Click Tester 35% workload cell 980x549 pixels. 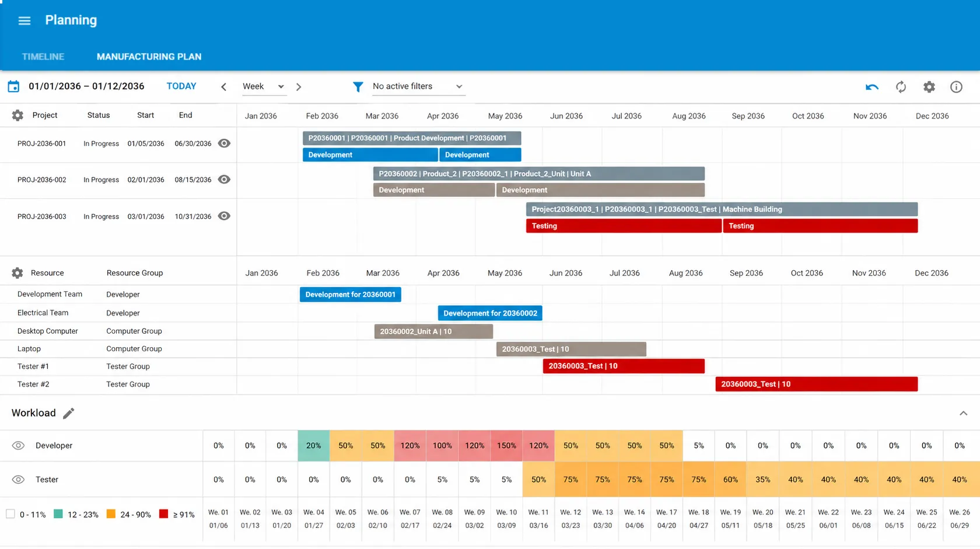763,480
